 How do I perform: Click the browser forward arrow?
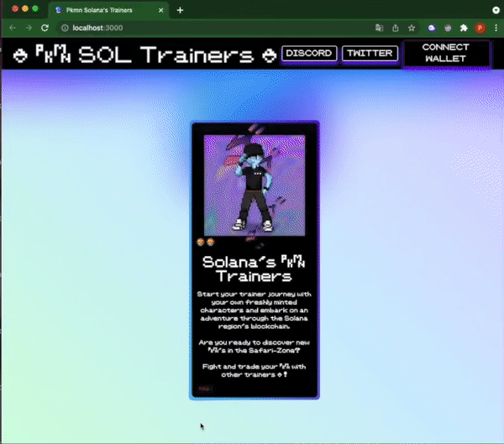pos(29,28)
